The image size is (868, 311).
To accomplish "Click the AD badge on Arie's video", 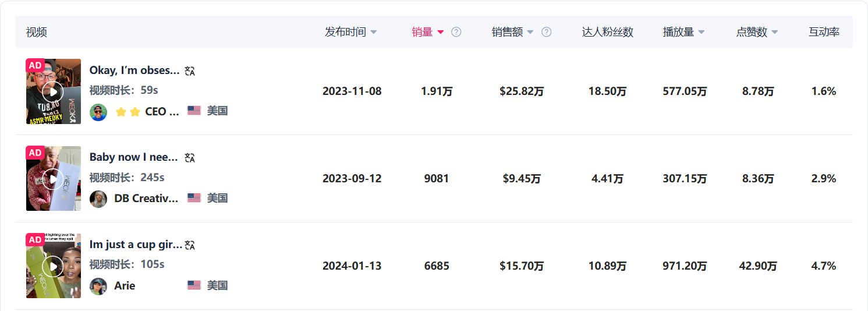I will tap(35, 240).
